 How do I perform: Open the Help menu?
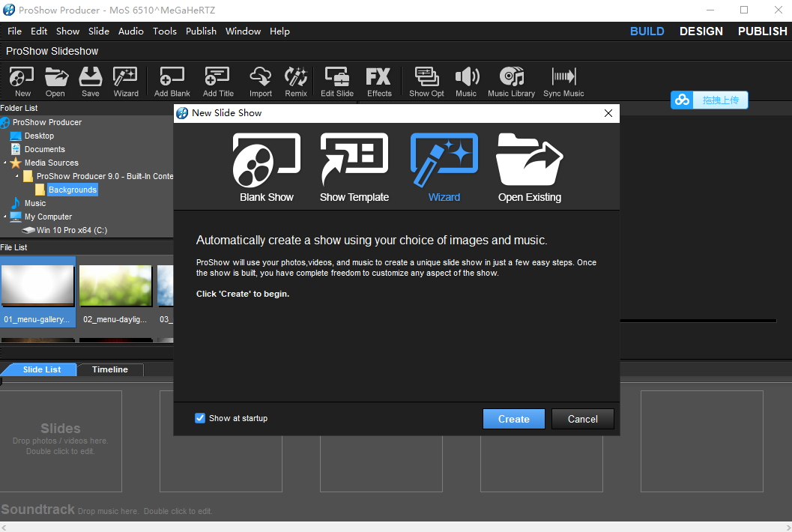coord(279,31)
